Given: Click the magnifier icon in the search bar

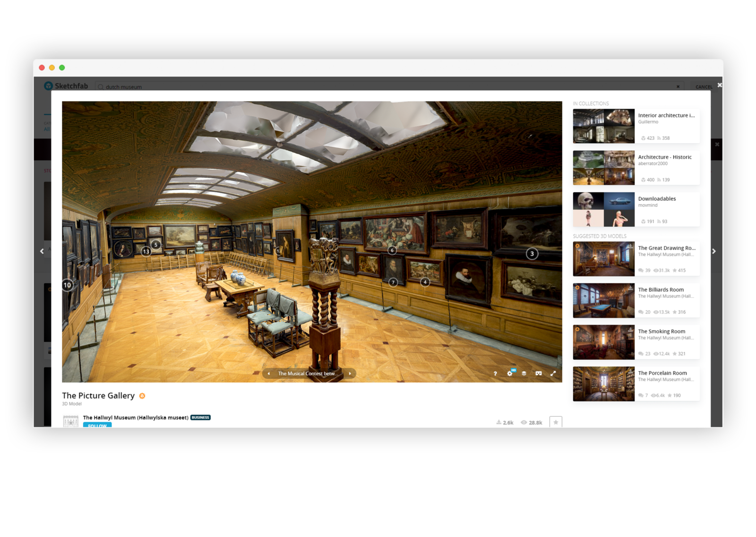Looking at the screenshot, I should [x=100, y=87].
